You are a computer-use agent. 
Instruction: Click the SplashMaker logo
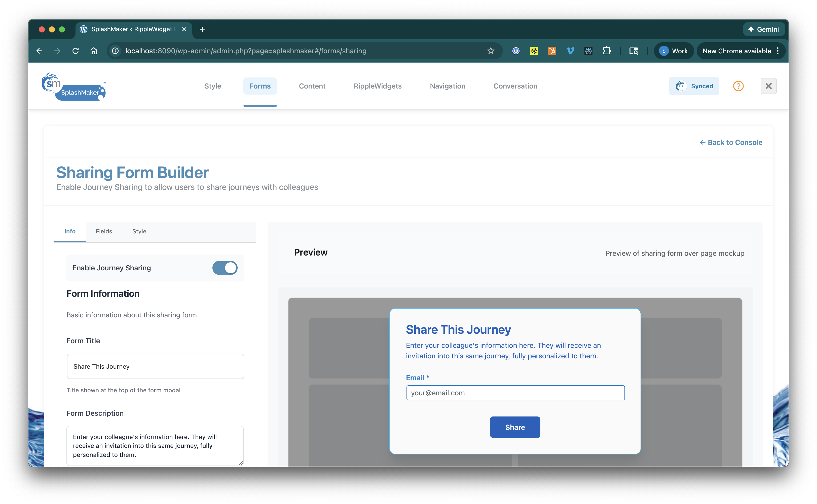73,87
